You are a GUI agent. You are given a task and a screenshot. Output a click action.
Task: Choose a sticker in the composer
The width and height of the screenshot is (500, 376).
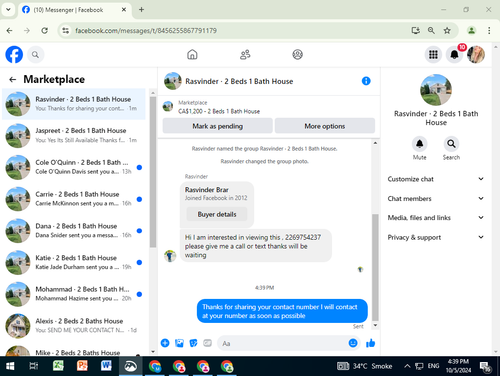click(193, 343)
